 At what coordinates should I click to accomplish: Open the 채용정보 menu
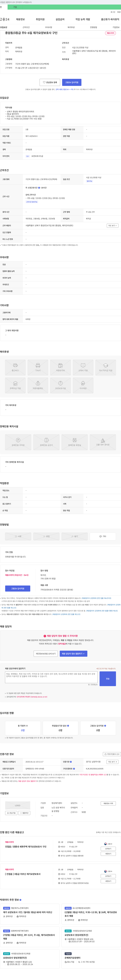pyautogui.click(x=20, y=19)
